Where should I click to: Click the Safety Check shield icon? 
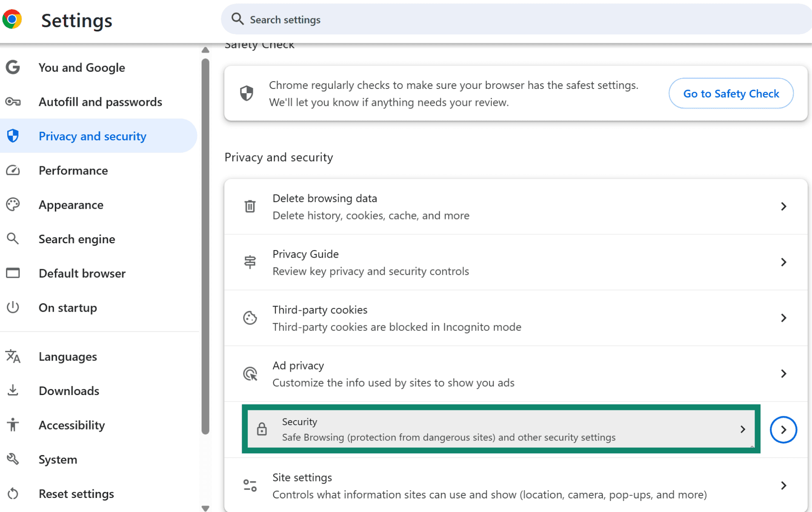pyautogui.click(x=247, y=93)
